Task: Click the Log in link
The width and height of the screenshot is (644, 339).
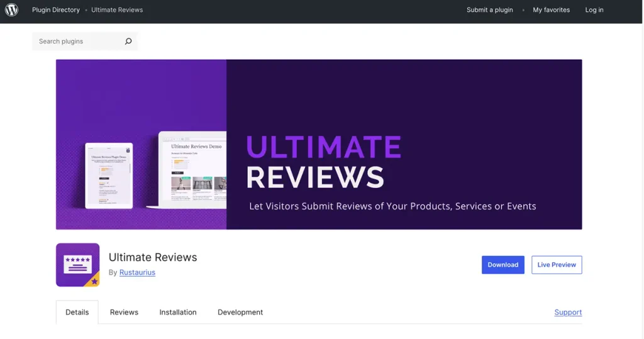Action: [594, 10]
